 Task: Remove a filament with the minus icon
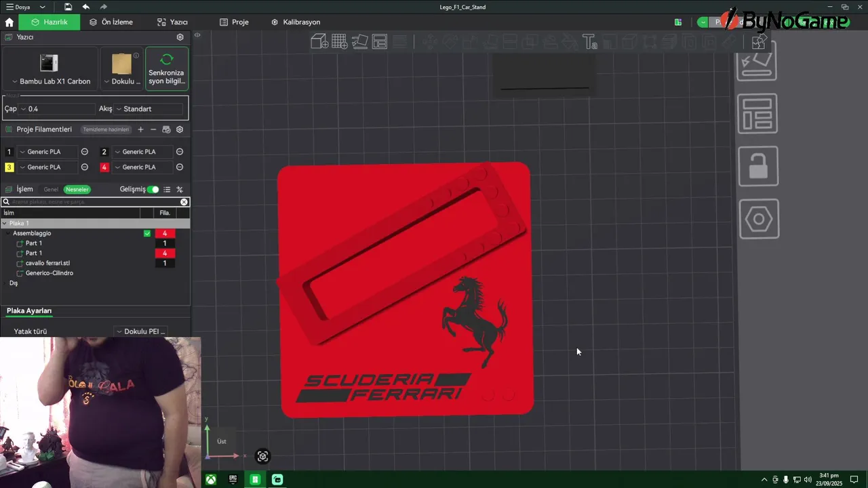click(153, 129)
